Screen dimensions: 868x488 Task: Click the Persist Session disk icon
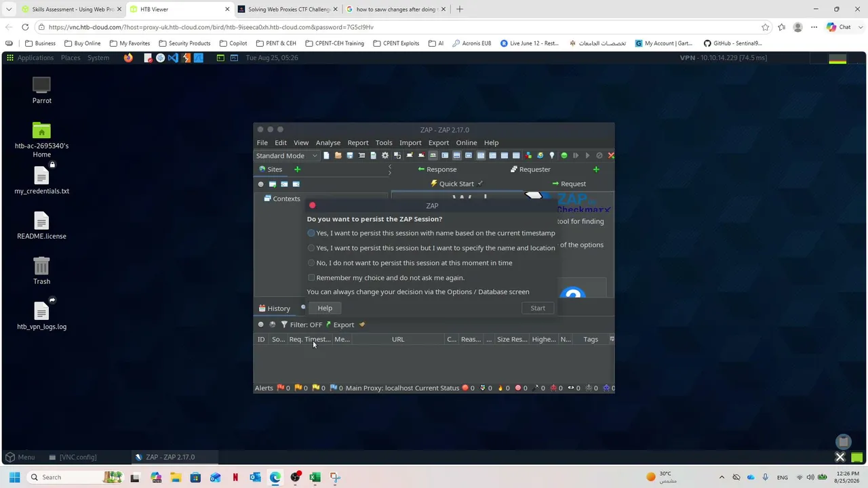point(350,155)
